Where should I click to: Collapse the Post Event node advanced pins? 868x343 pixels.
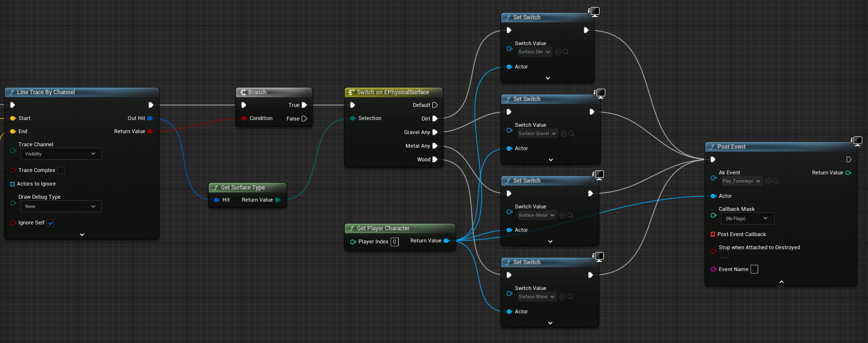pos(781,282)
